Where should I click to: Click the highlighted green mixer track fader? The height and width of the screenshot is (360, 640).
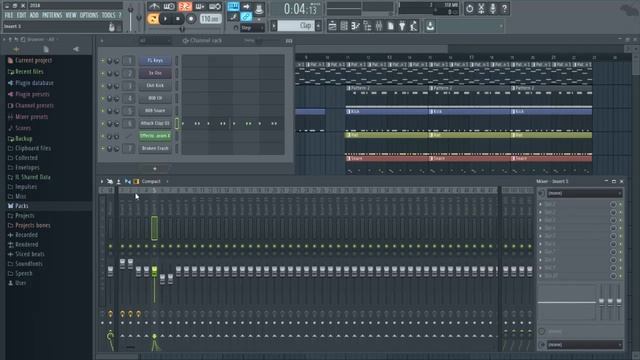154,271
